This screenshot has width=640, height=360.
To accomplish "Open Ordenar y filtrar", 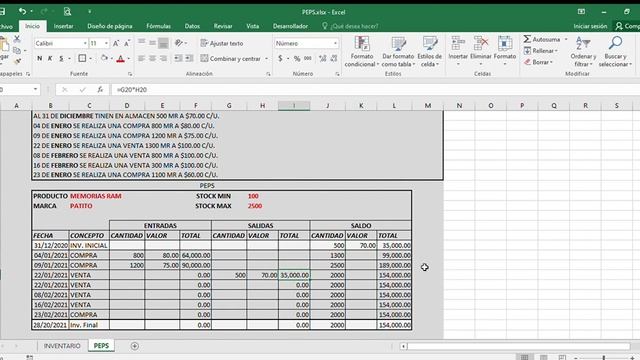I will coord(583,51).
